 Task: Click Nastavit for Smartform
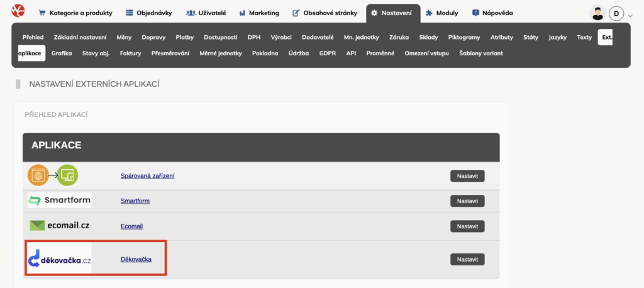point(467,201)
